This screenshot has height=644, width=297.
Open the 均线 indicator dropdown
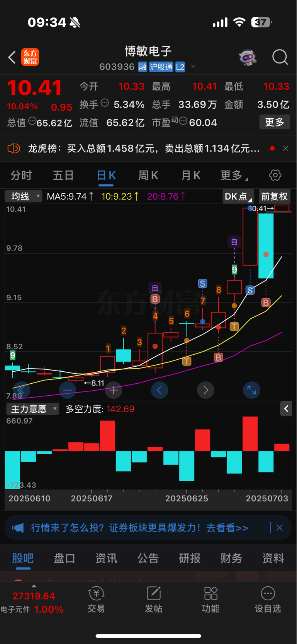coord(23,196)
